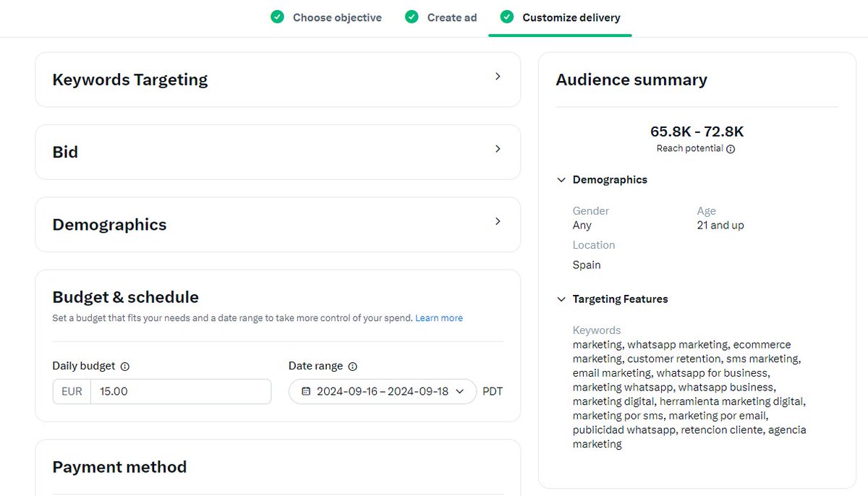Click the calendar icon in the date range field
The width and height of the screenshot is (868, 496).
(x=306, y=391)
